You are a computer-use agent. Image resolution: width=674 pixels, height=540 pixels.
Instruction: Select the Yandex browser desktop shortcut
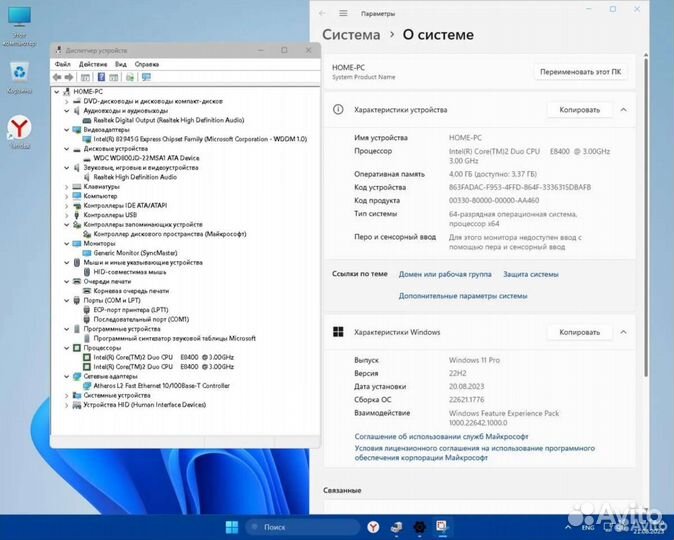tap(19, 132)
